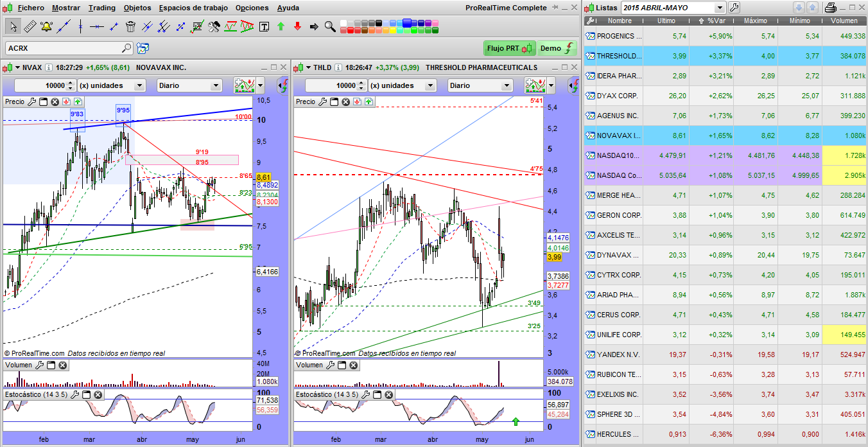This screenshot has width=868, height=447.
Task: Click the trading side arrows in NVAX chart
Action: 282,85
